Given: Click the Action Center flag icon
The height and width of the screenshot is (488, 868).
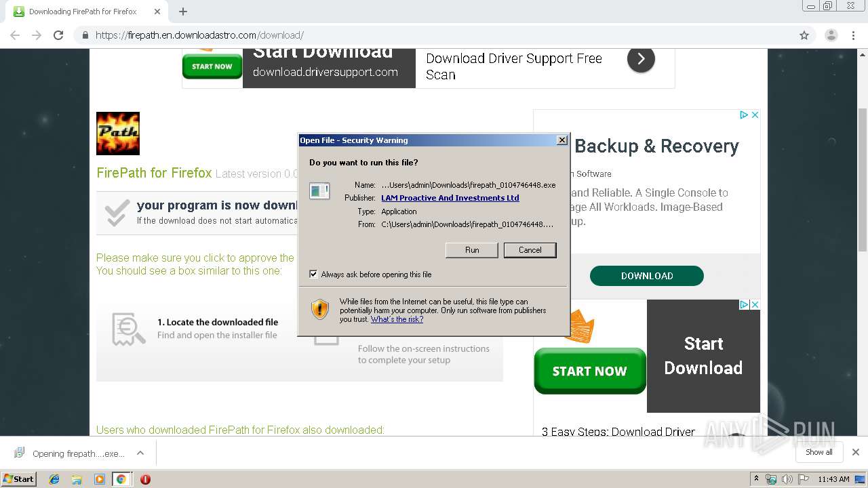Looking at the screenshot, I should click(803, 479).
